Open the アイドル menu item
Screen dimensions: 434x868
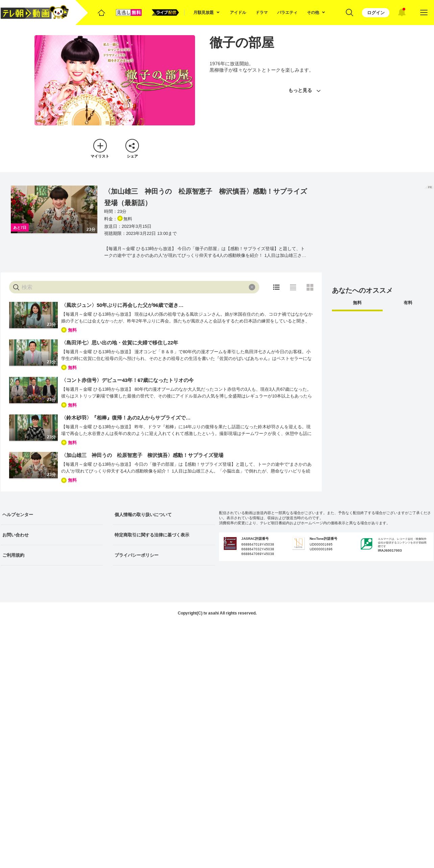pos(238,13)
